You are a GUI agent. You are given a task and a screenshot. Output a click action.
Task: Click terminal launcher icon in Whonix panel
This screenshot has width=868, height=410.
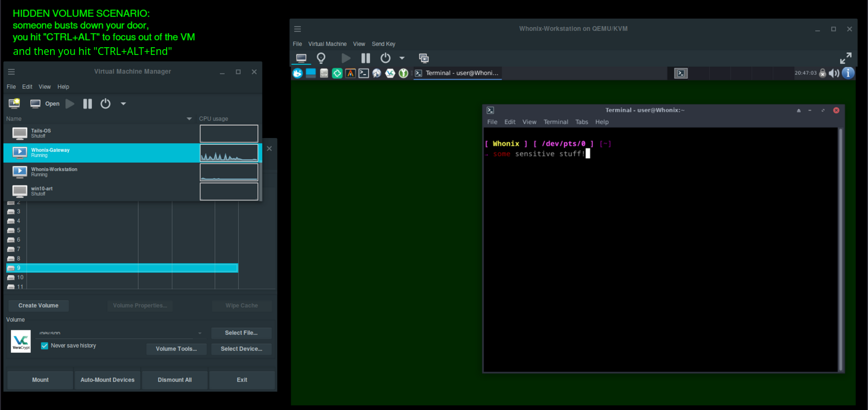(x=364, y=73)
